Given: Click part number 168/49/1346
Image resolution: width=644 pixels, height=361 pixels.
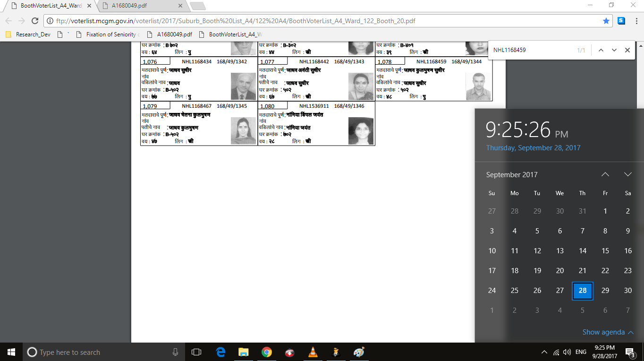Looking at the screenshot, I should tap(349, 106).
